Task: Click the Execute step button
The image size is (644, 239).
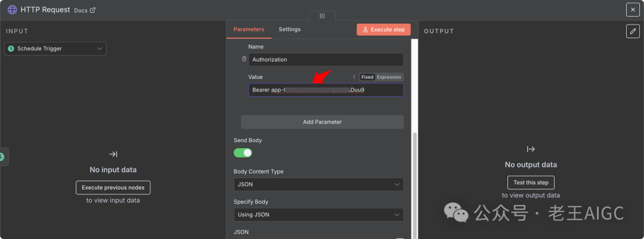Action: point(383,30)
